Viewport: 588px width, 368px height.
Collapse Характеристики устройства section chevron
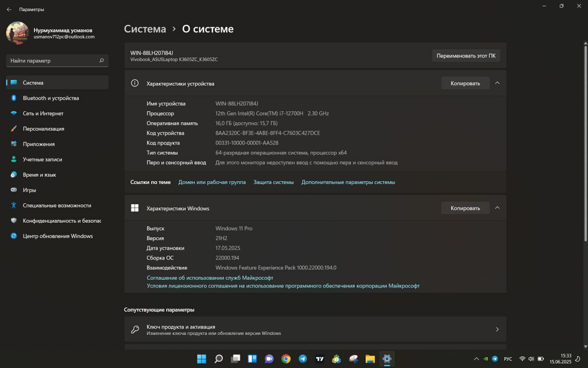pos(497,83)
